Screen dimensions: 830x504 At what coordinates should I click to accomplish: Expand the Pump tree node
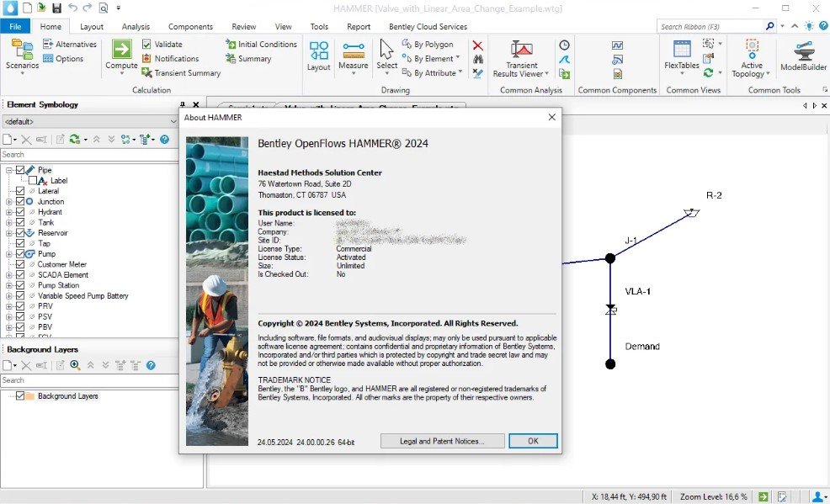click(9, 254)
